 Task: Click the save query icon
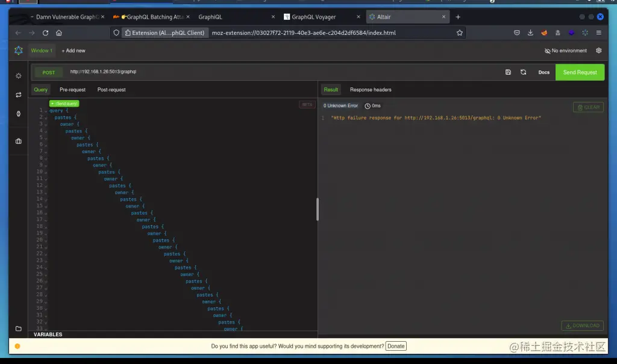tap(508, 72)
